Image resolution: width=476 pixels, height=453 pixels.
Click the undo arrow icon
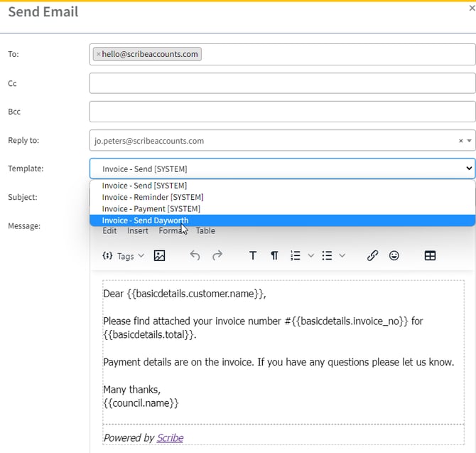coord(195,256)
